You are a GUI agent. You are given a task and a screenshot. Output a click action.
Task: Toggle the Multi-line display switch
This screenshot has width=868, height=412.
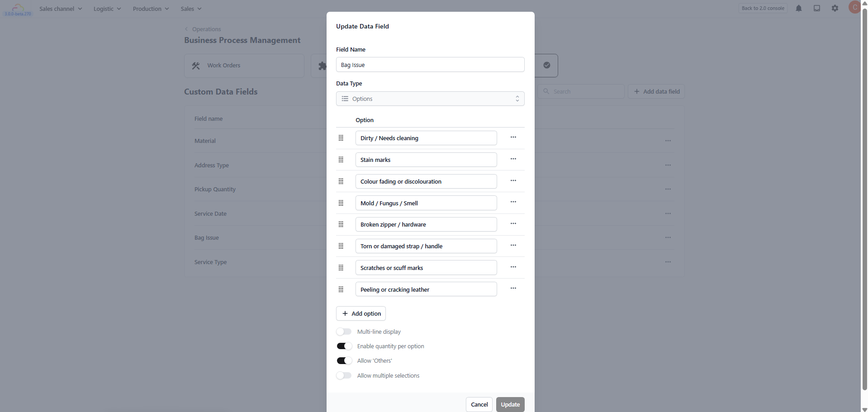click(x=344, y=331)
